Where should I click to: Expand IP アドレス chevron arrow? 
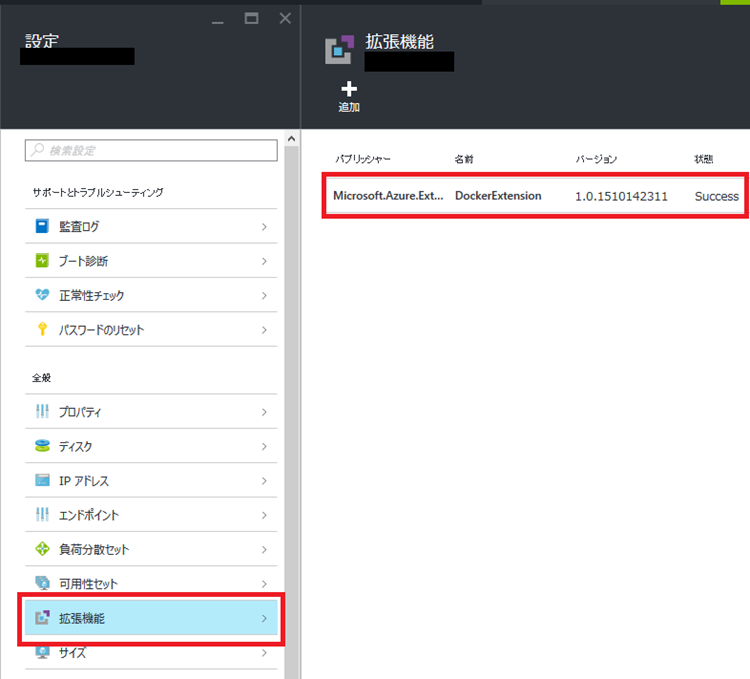264,481
